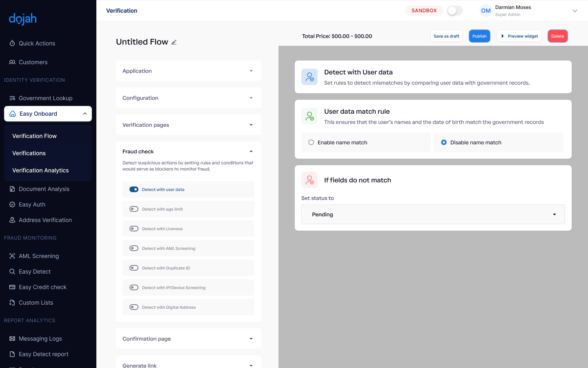588x368 pixels.
Task: Open Verification Analytics submenu item
Action: click(40, 170)
